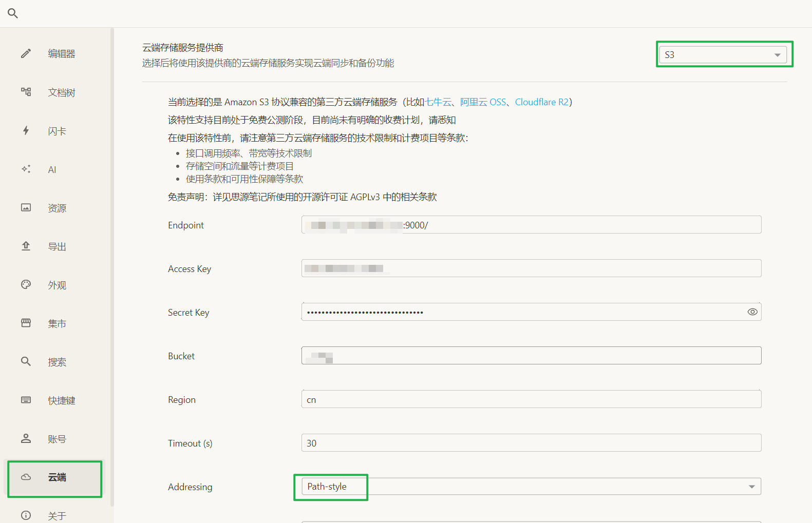Image resolution: width=812 pixels, height=523 pixels.
Task: Expand the Addressing Path-style dropdown
Action: [x=531, y=487]
